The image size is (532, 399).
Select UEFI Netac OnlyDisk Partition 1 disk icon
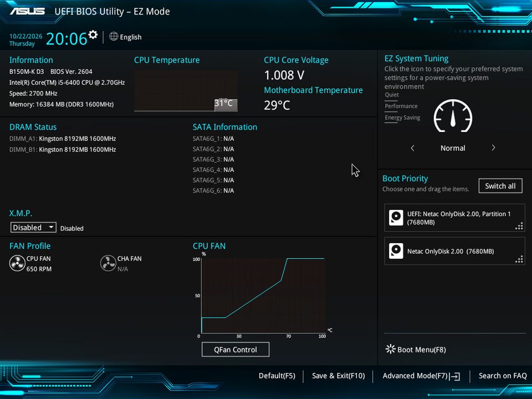coord(396,218)
